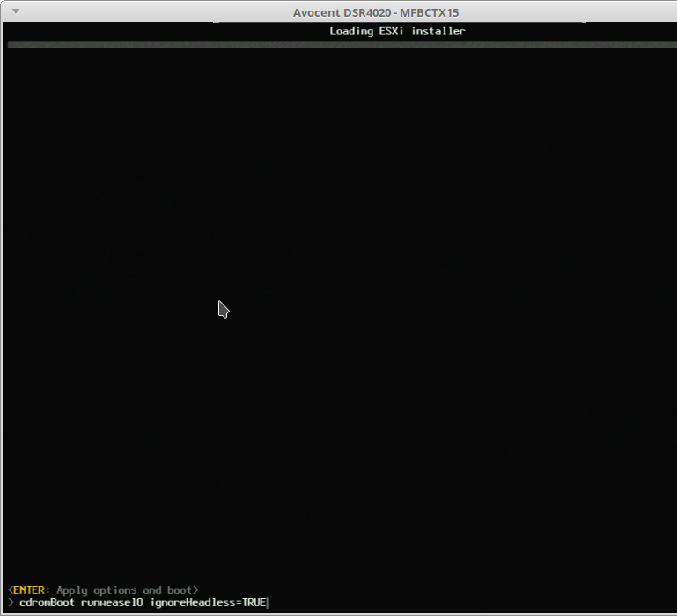
Task: Click the Avocent DSR4020 - MFBCTX15 title
Action: pyautogui.click(x=376, y=12)
